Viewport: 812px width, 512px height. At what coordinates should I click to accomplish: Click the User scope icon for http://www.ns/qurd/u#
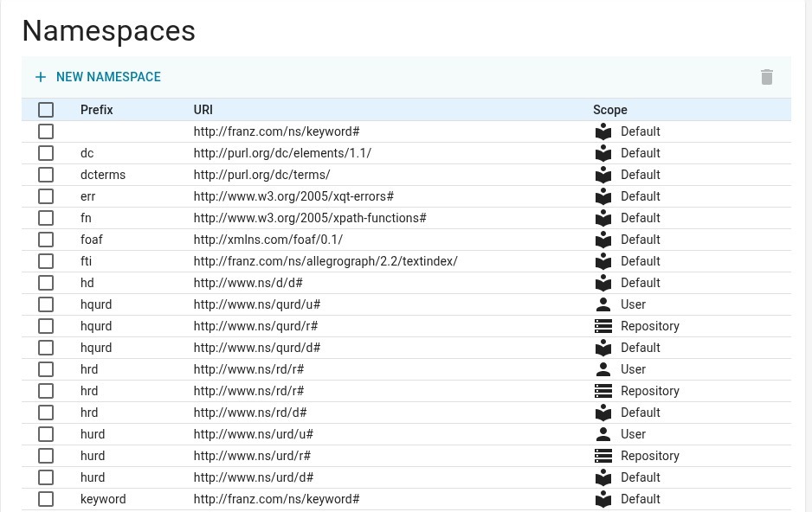tap(603, 304)
